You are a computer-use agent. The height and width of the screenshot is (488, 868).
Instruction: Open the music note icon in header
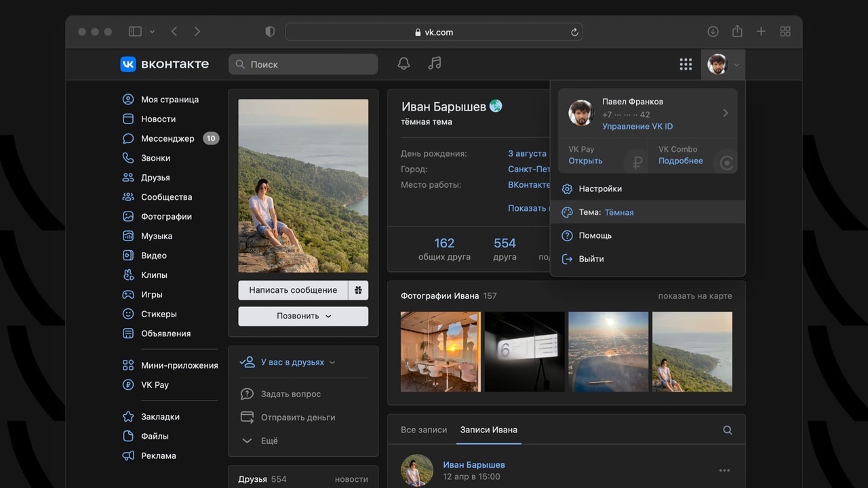(x=435, y=64)
